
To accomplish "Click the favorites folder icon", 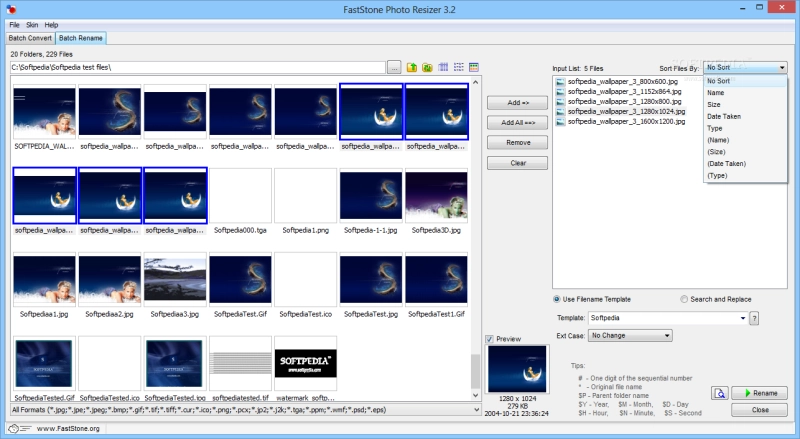I will [427, 67].
